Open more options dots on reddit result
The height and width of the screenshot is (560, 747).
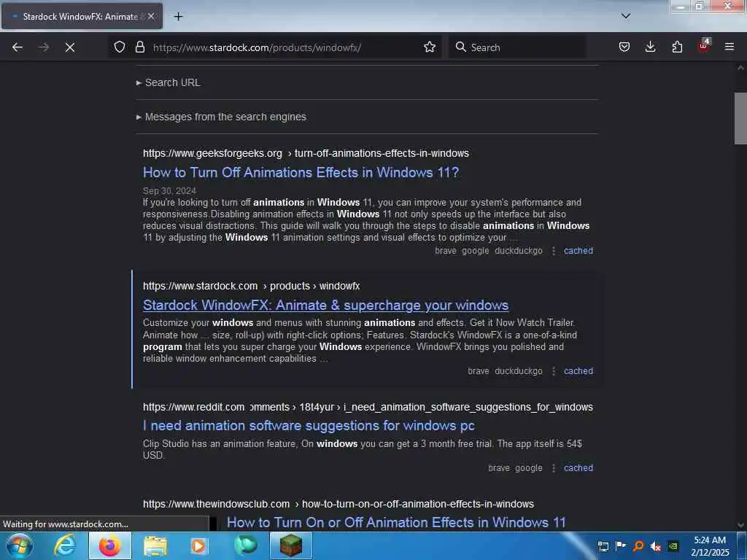point(554,469)
